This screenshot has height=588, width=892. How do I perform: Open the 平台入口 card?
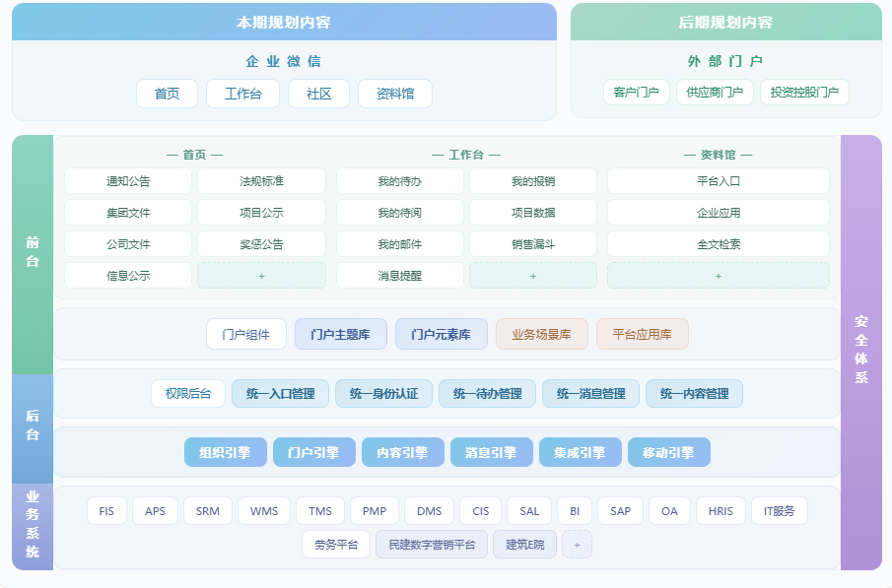point(719,181)
